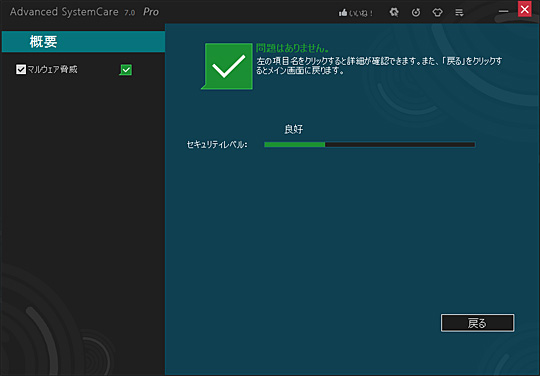Click the green status check beside マルウェア脅威
540x376 pixels.
point(126,70)
